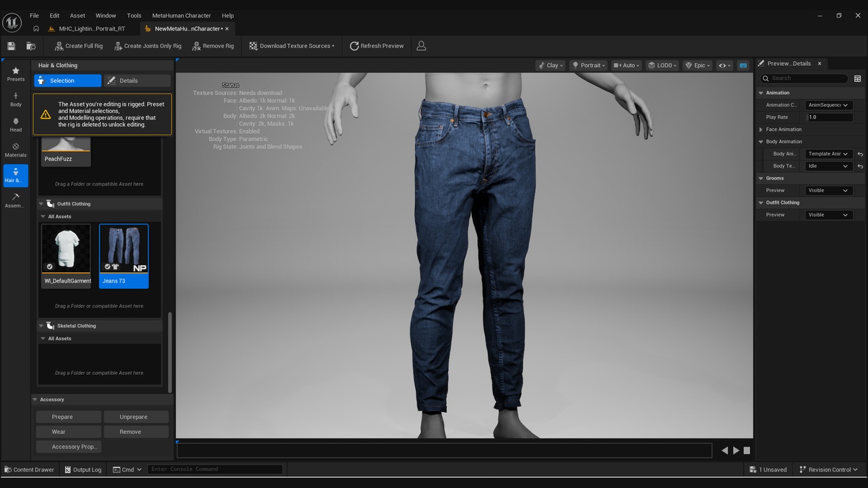Click the animation timeline scrub bar
The height and width of the screenshot is (488, 868).
[445, 450]
